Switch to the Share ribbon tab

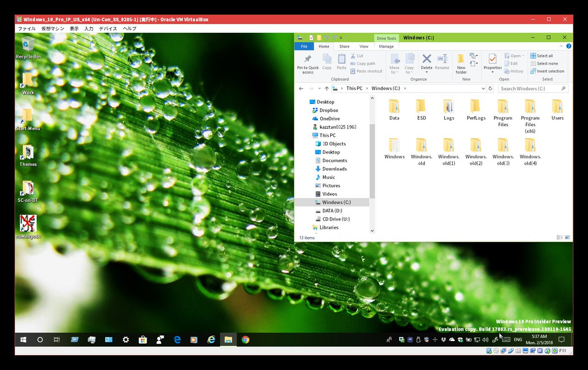tap(344, 47)
